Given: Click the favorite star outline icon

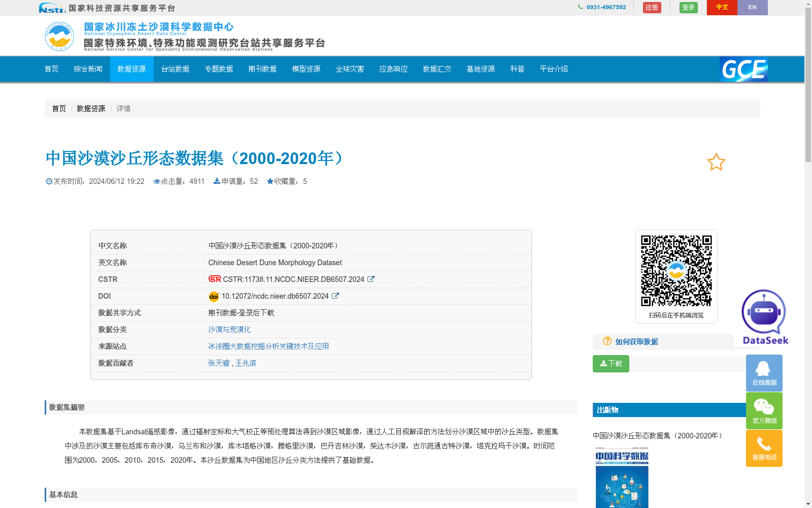Looking at the screenshot, I should click(x=716, y=162).
